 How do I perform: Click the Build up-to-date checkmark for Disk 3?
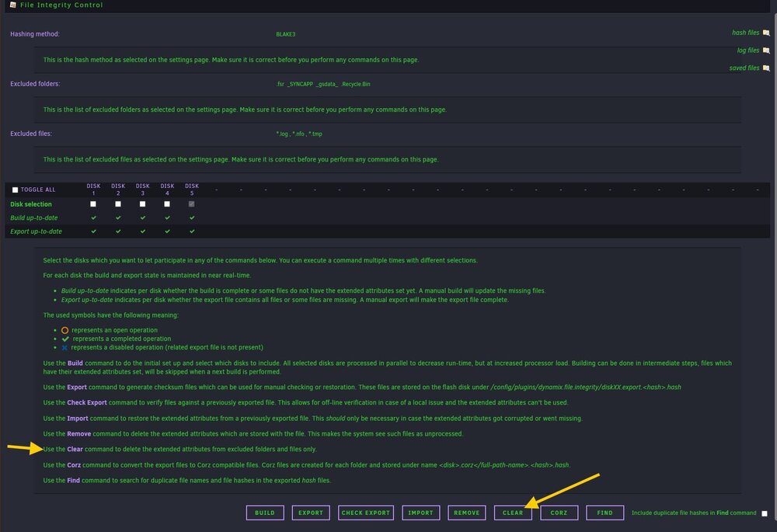pos(143,218)
